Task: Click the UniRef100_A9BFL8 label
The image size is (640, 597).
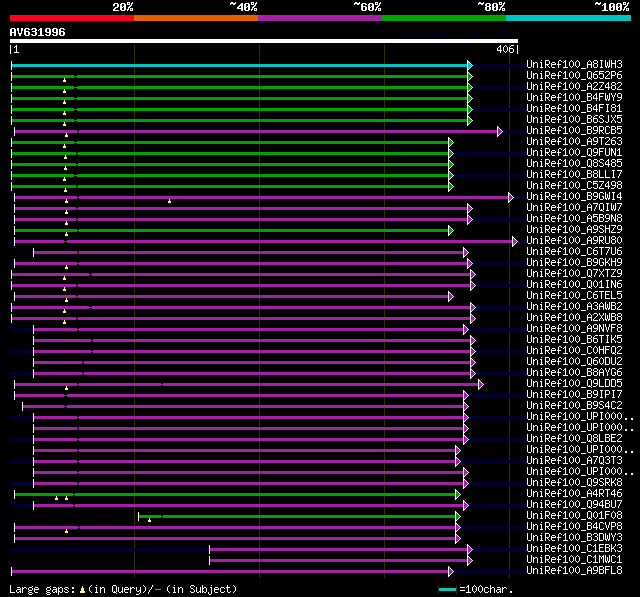Action: click(574, 571)
